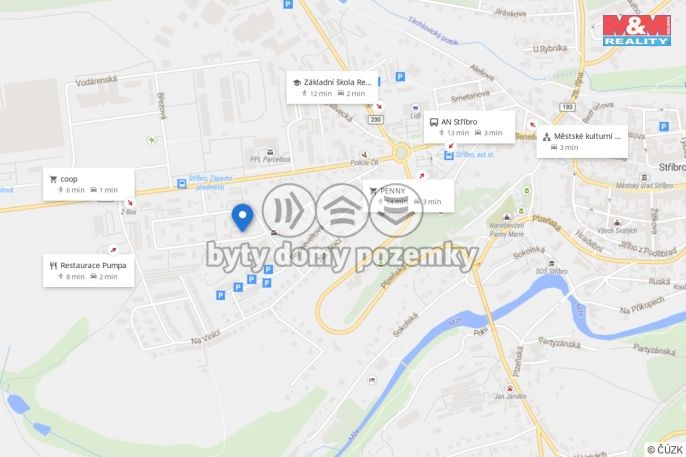
Task: Click the Lidl store marker icon
Action: 415,108
